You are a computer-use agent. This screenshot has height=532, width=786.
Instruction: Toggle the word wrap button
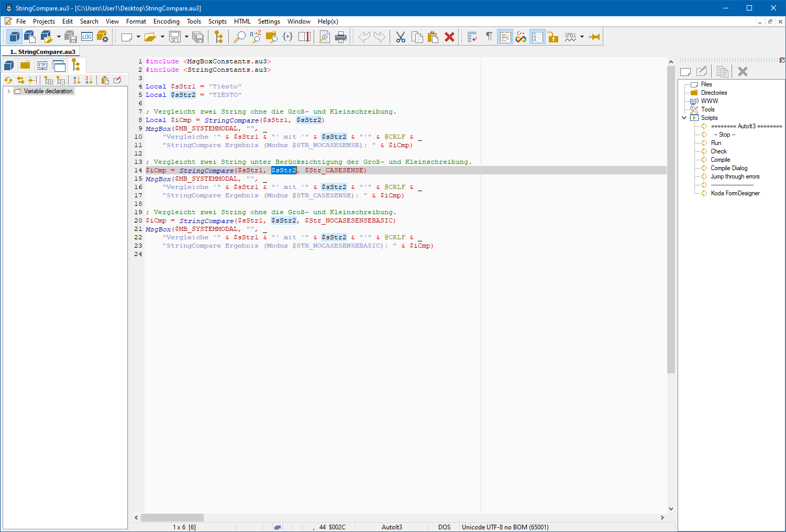click(472, 37)
